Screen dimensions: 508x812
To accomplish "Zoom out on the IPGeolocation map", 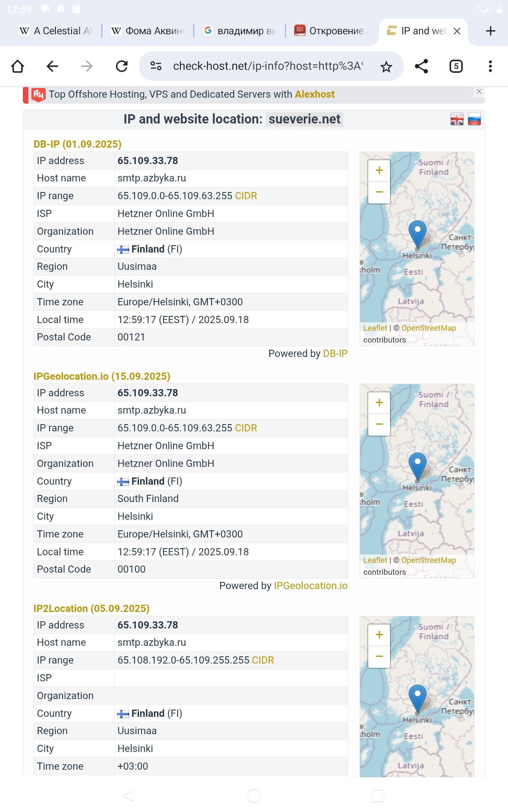I will click(379, 425).
